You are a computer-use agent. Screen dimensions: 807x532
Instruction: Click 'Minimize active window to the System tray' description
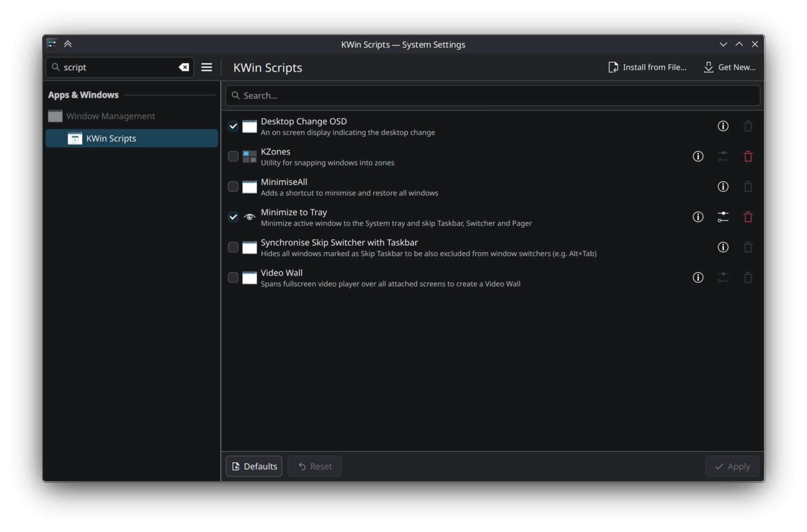pyautogui.click(x=396, y=223)
